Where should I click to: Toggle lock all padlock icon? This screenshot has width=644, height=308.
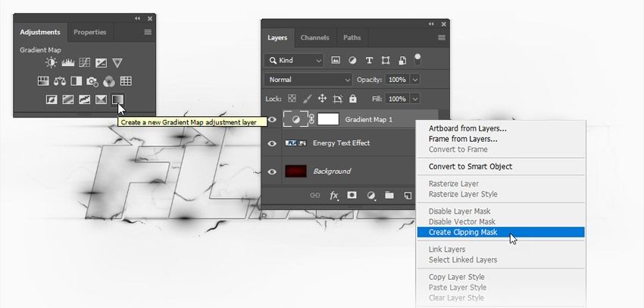click(353, 99)
